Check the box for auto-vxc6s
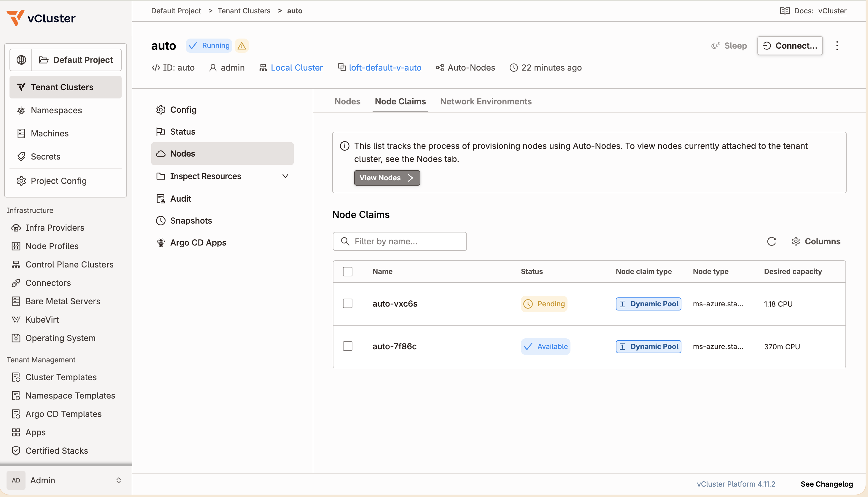 coord(348,304)
